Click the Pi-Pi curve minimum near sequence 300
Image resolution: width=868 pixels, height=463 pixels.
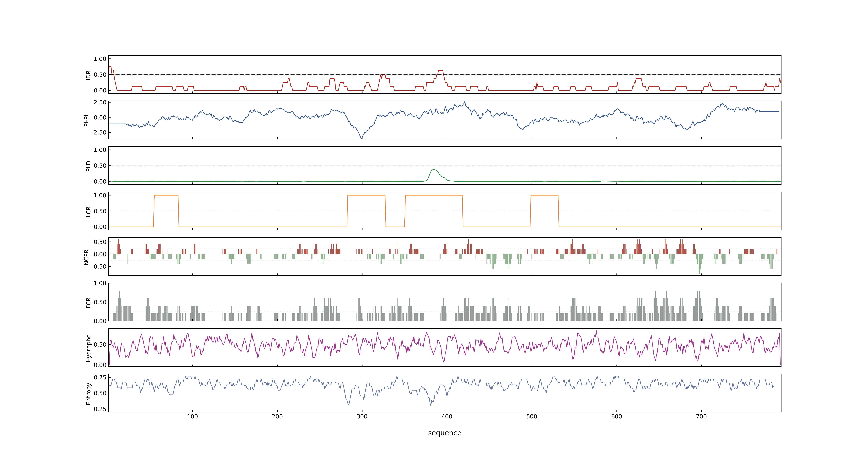[x=362, y=138]
